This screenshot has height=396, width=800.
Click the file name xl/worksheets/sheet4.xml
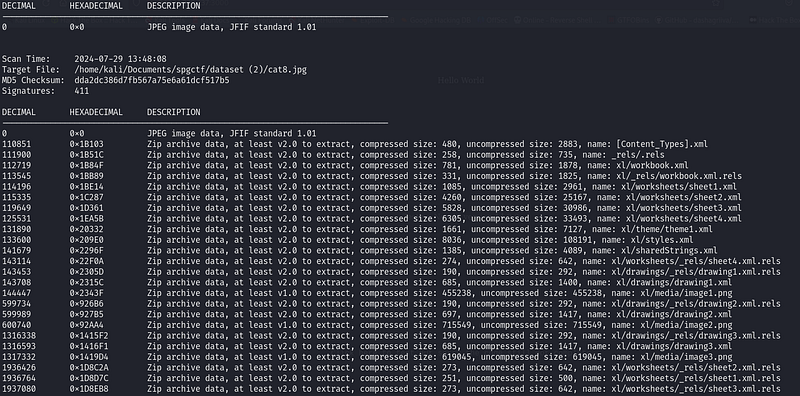[x=684, y=218]
